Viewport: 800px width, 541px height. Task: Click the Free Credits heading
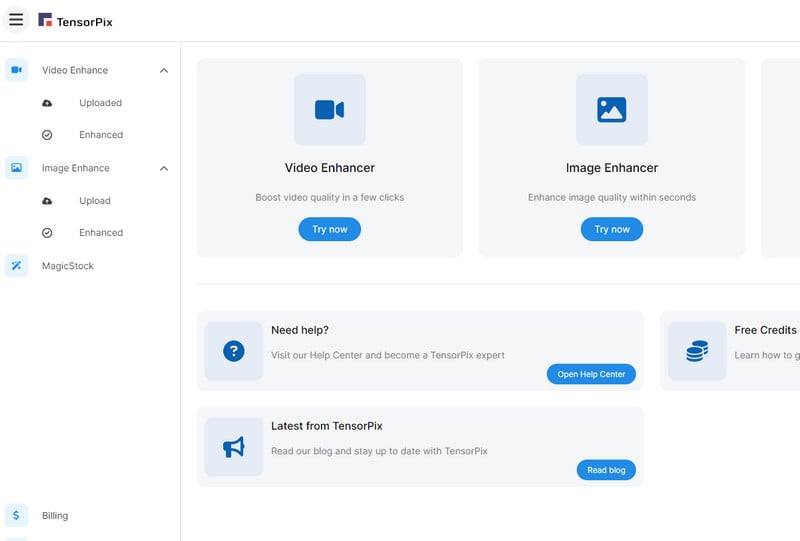765,330
